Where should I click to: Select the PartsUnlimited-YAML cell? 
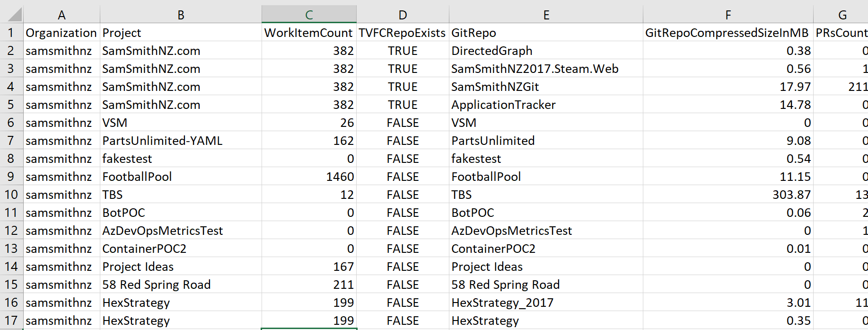point(181,141)
